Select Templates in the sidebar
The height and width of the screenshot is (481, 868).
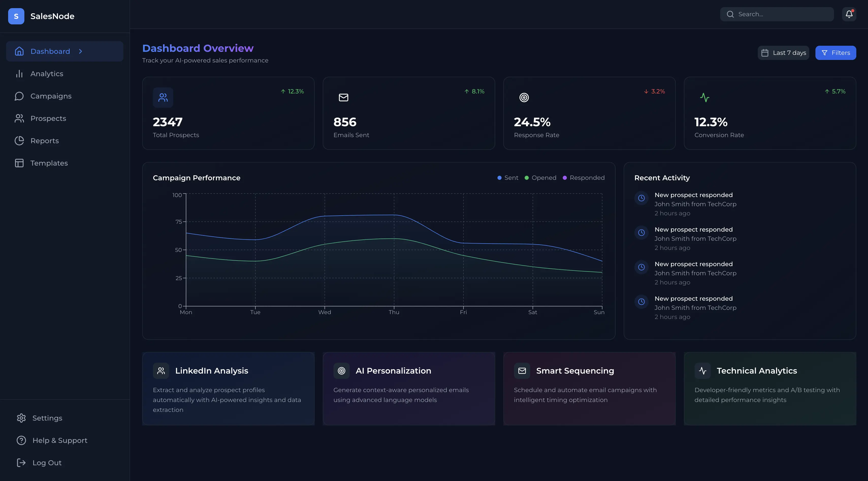[65, 163]
